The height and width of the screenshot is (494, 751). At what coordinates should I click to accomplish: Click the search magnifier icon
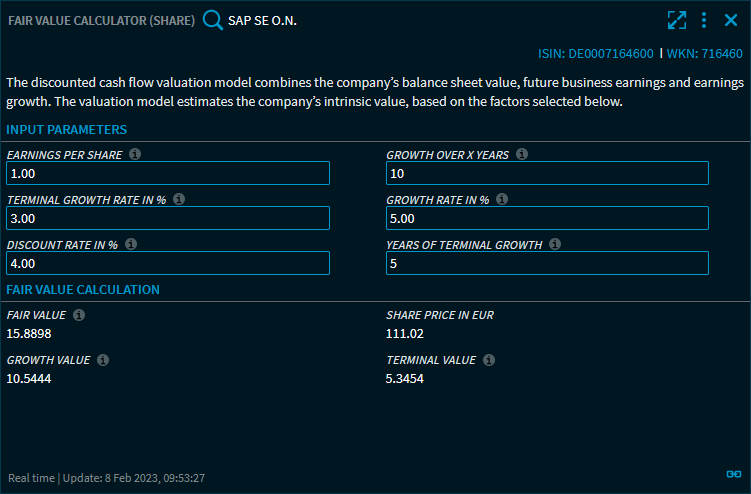pyautogui.click(x=212, y=20)
